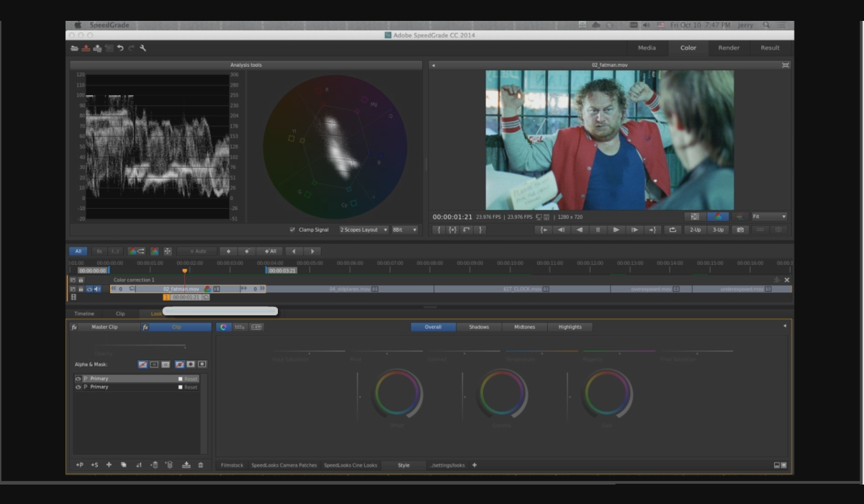
Task: Open the Apple menu
Action: pyautogui.click(x=78, y=25)
